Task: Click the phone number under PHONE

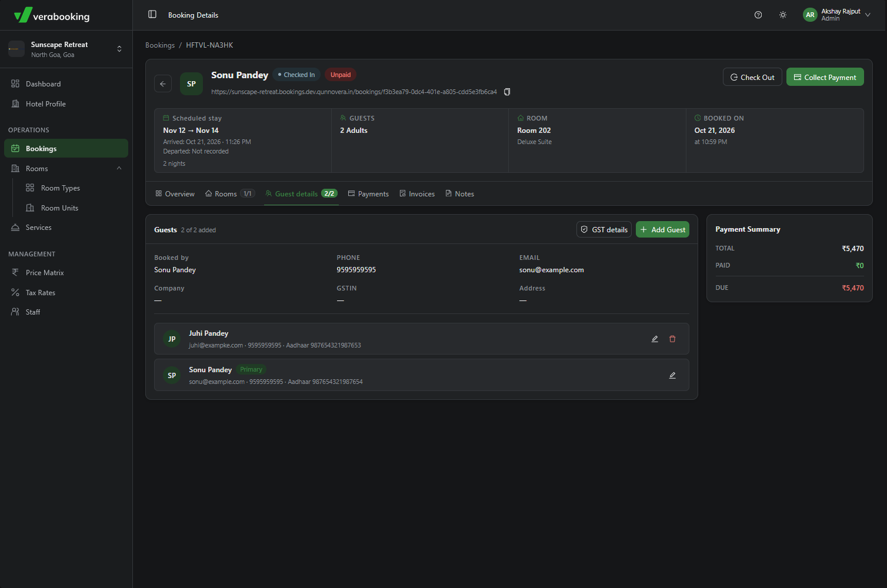Action: (356, 270)
